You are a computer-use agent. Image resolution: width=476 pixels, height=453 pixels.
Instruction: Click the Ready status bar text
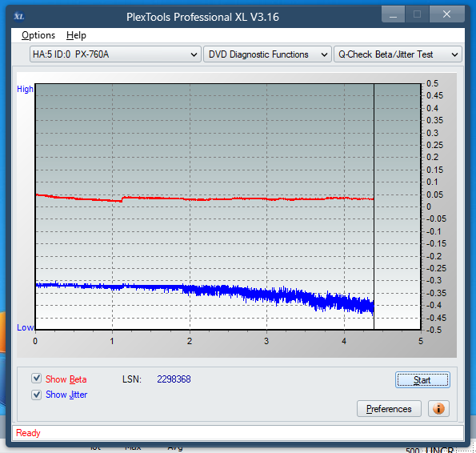click(x=28, y=433)
